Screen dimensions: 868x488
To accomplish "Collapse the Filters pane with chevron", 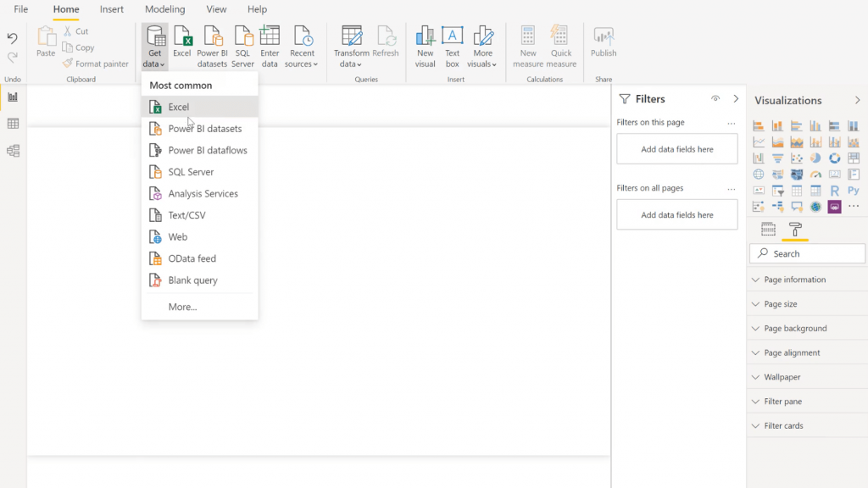I will [x=736, y=99].
